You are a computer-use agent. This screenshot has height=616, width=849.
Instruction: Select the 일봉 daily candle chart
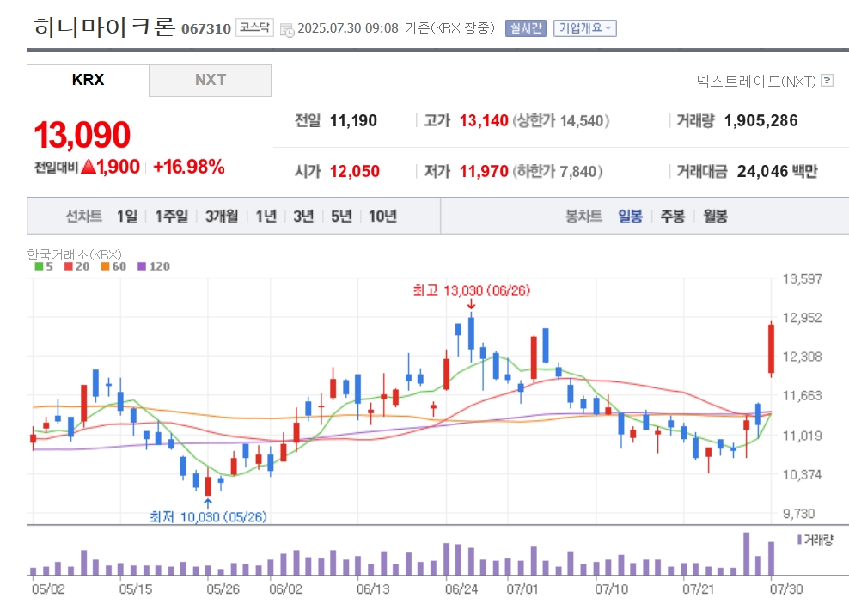click(x=630, y=217)
